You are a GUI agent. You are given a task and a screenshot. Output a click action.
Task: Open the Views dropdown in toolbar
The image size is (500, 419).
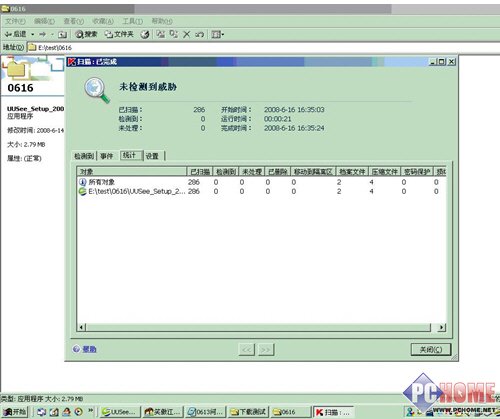coord(218,34)
